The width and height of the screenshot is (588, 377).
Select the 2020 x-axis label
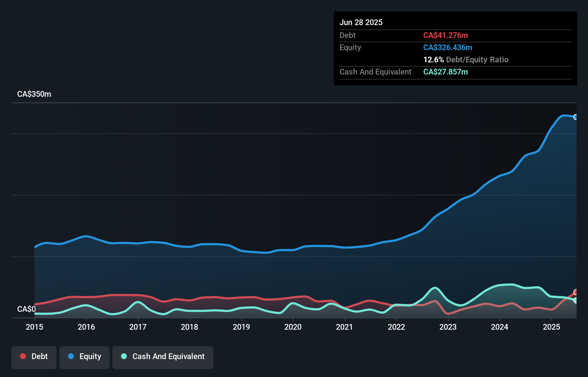click(293, 327)
